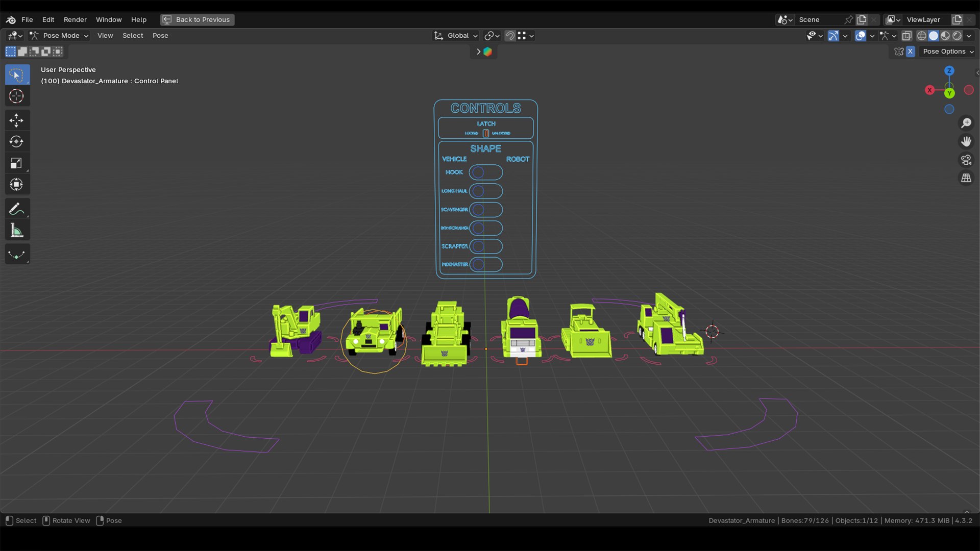Open the Help menu
The image size is (980, 551).
[139, 20]
